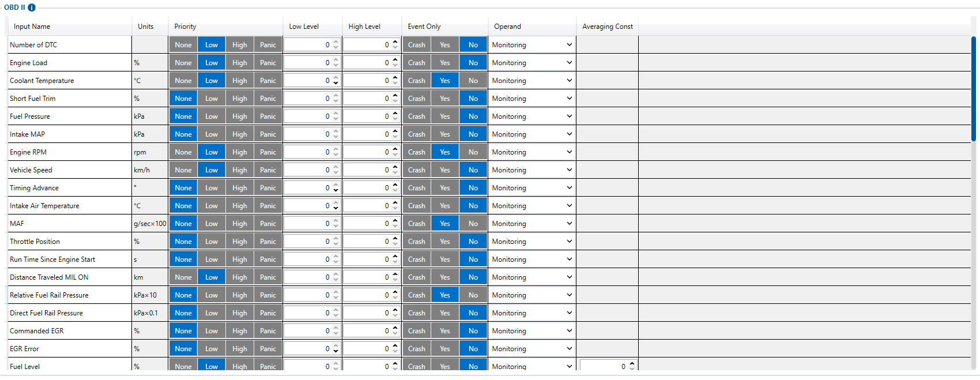
Task: Expand Operand dropdown for Intake MAP
Action: click(x=532, y=134)
